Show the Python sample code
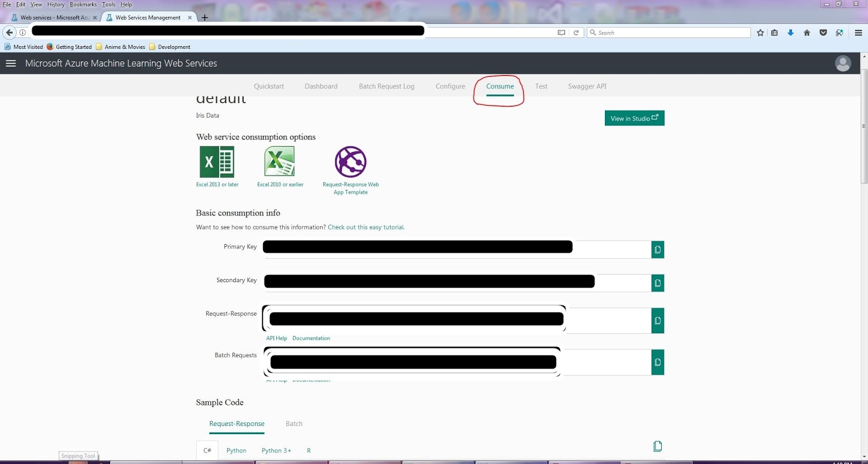 pyautogui.click(x=236, y=450)
